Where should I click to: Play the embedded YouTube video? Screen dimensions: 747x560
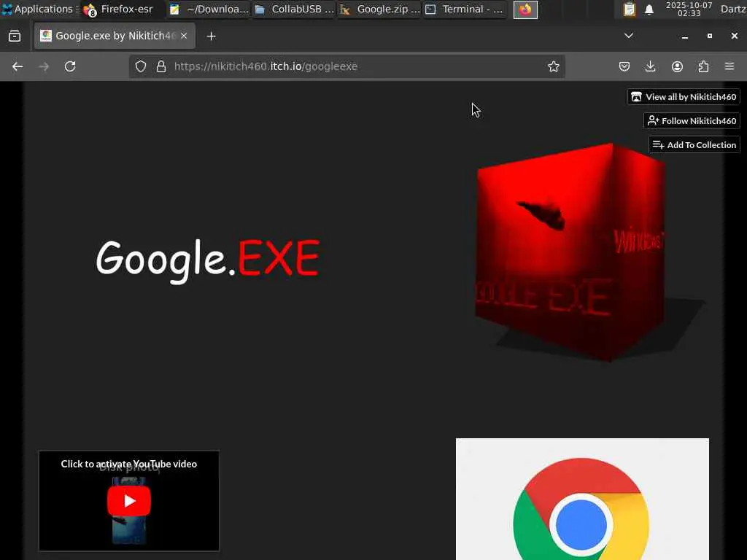pyautogui.click(x=129, y=500)
